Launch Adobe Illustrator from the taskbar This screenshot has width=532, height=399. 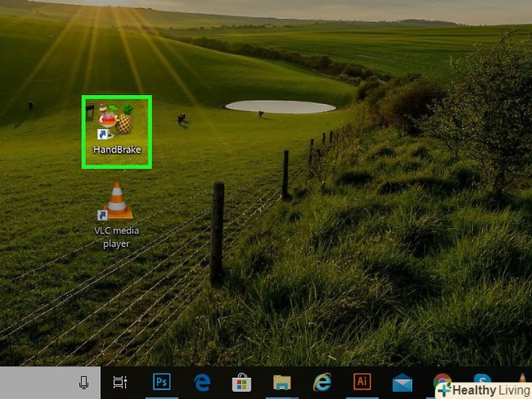pyautogui.click(x=362, y=381)
